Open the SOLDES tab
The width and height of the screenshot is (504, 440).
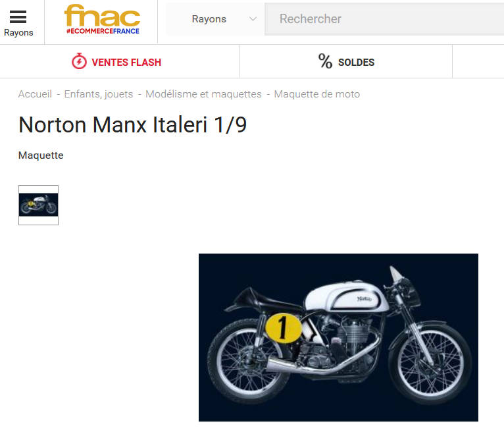pos(346,61)
